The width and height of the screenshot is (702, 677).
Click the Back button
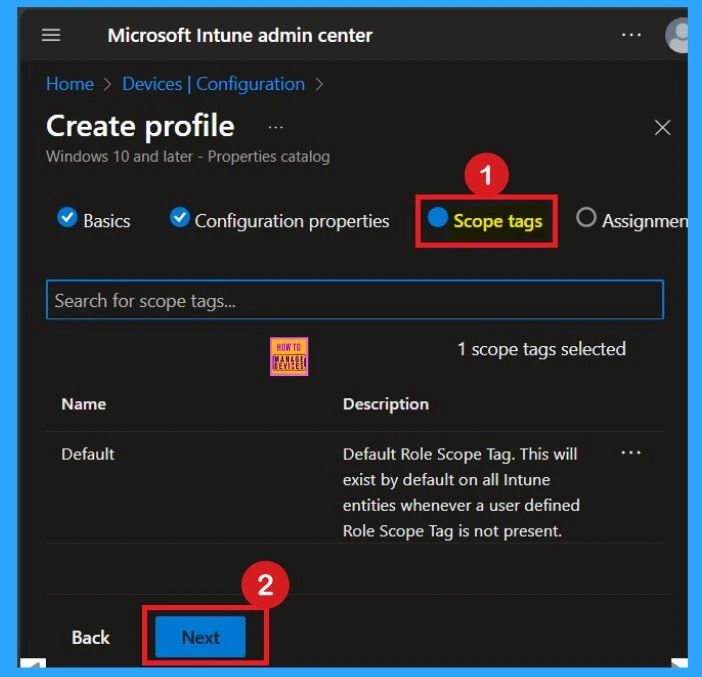click(x=90, y=638)
